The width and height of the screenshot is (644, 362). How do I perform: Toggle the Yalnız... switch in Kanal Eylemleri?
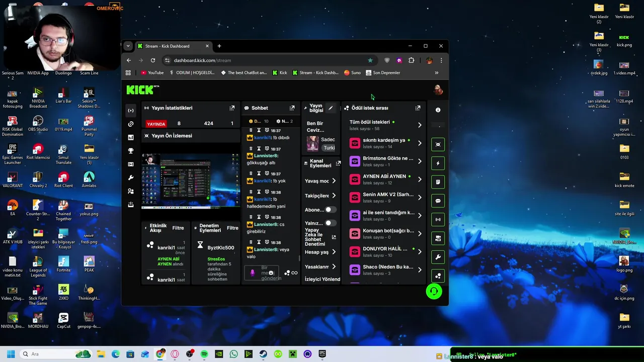[x=330, y=223]
